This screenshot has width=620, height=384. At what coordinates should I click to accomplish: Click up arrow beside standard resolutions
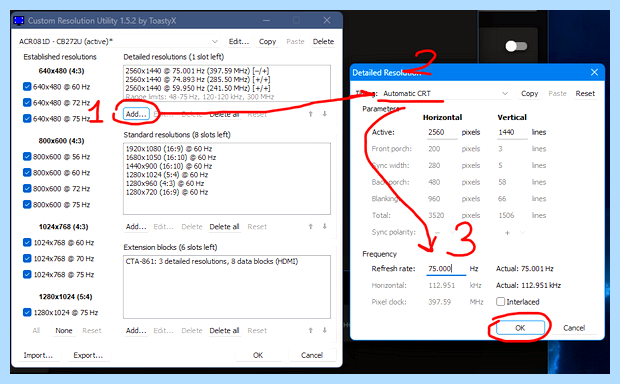coord(311,226)
